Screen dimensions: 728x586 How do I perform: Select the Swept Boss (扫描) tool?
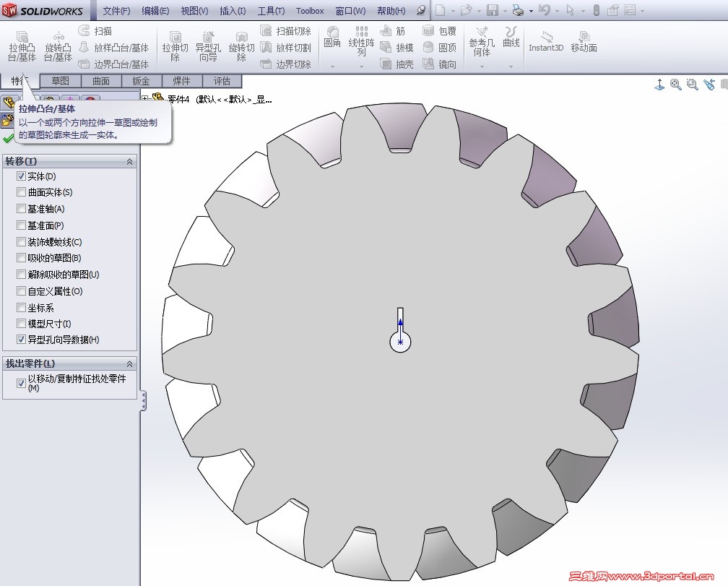click(95, 31)
